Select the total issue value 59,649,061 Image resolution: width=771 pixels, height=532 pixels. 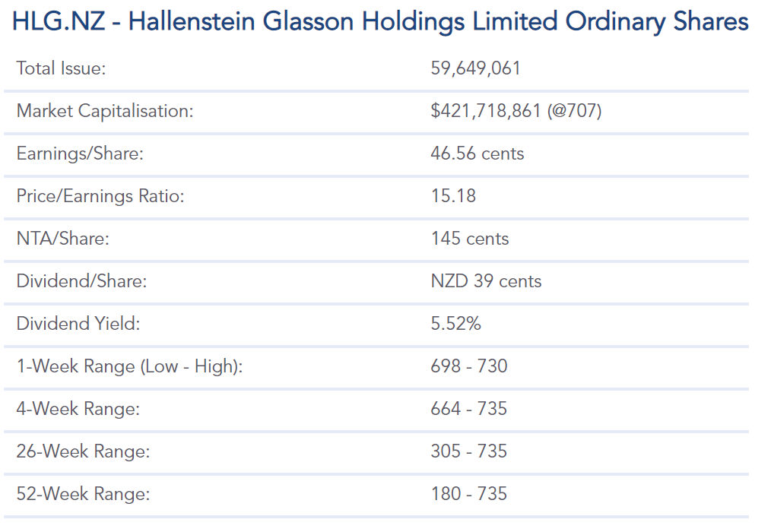[475, 68]
